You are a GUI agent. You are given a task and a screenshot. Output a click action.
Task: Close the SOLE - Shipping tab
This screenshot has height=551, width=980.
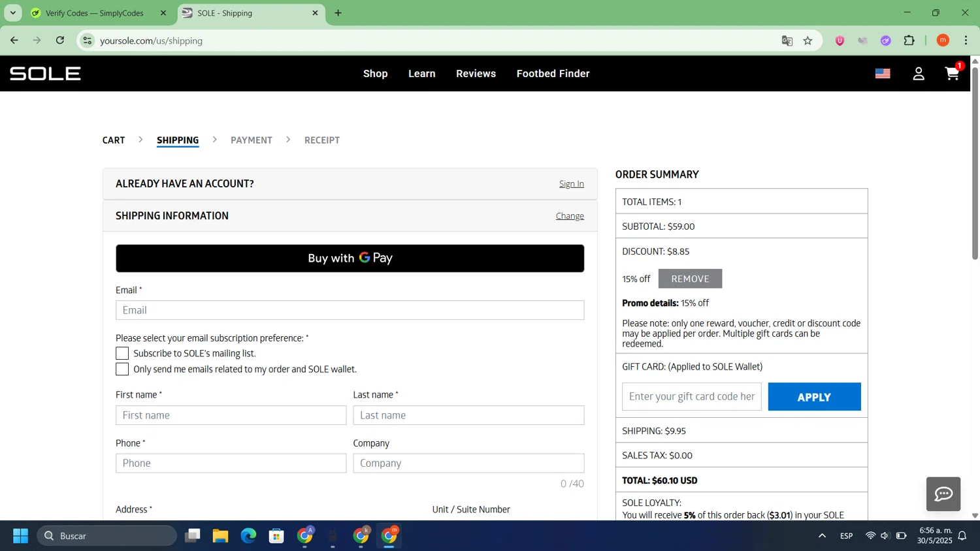(315, 13)
